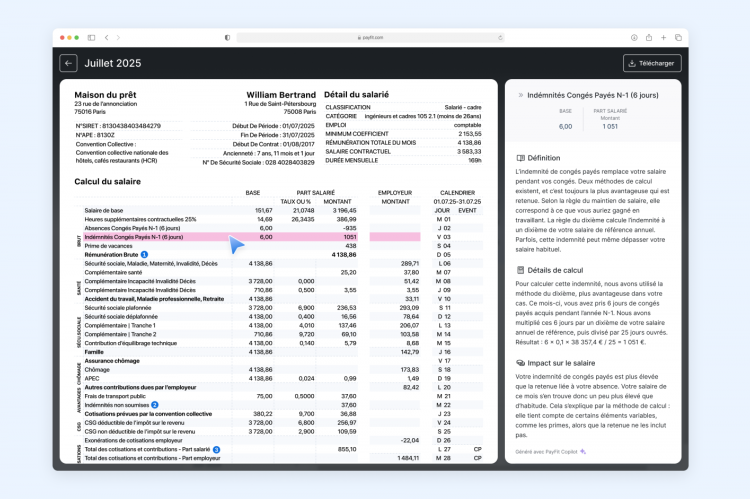Go forward with the browser forward chevron
This screenshot has height=499, width=750.
click(x=118, y=37)
